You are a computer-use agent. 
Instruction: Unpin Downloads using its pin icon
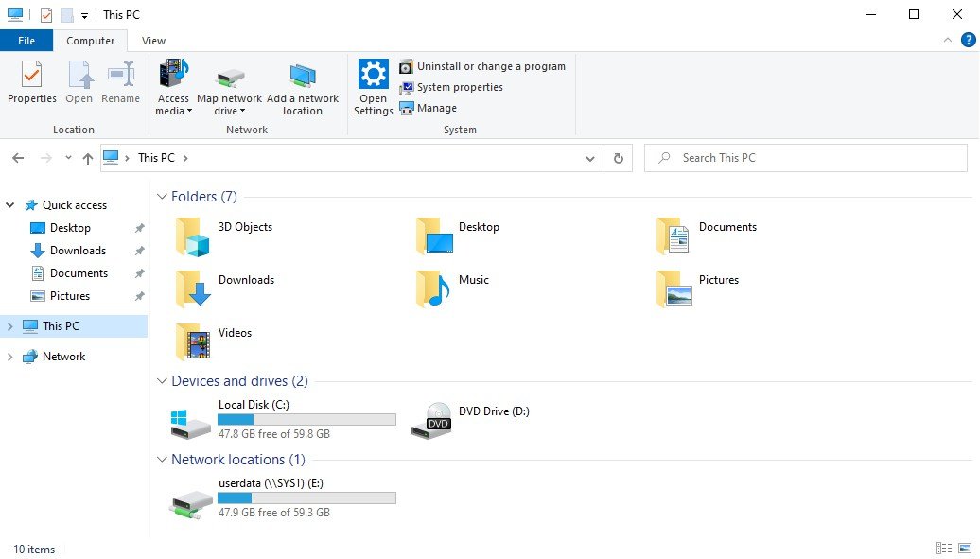tap(139, 251)
